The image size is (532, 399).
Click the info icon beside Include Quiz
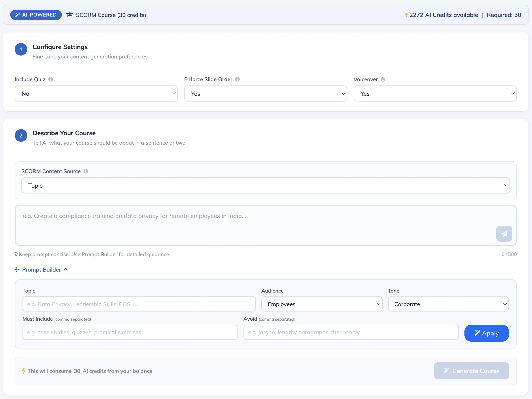click(51, 79)
